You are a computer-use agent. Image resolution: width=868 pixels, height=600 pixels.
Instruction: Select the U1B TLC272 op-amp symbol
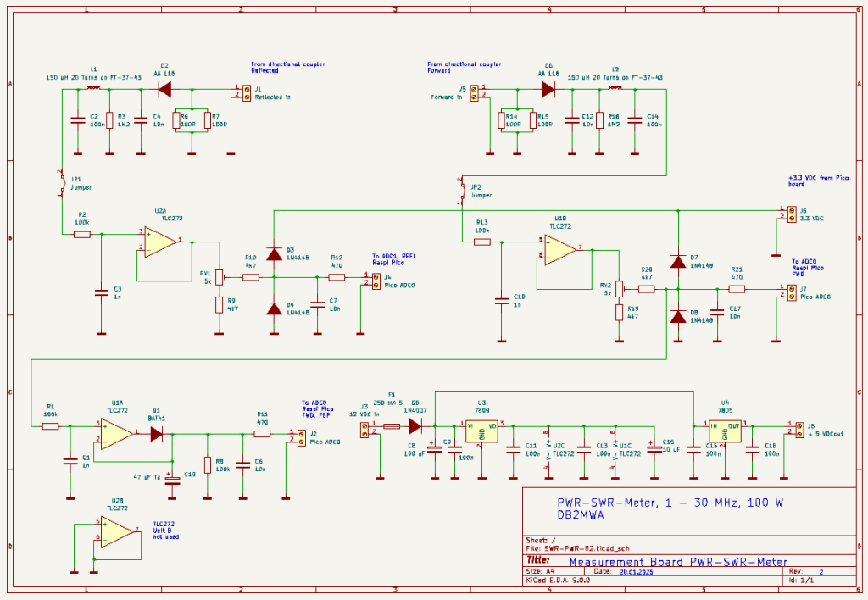559,251
